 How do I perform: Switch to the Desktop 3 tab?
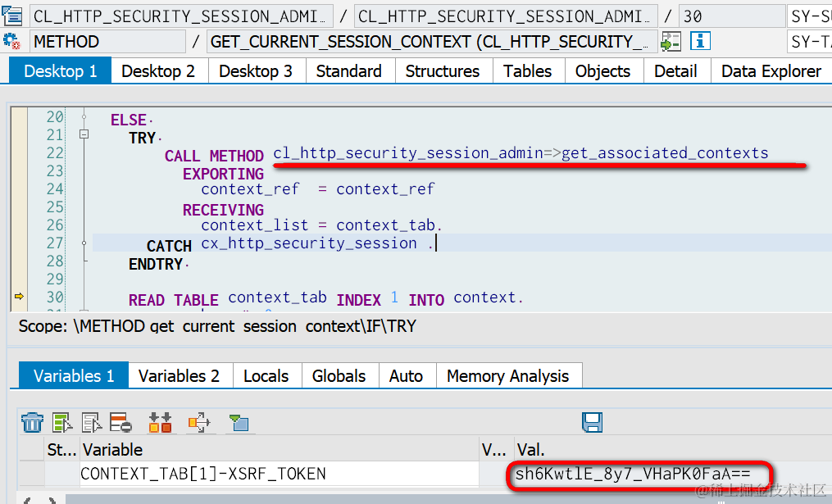coord(256,70)
